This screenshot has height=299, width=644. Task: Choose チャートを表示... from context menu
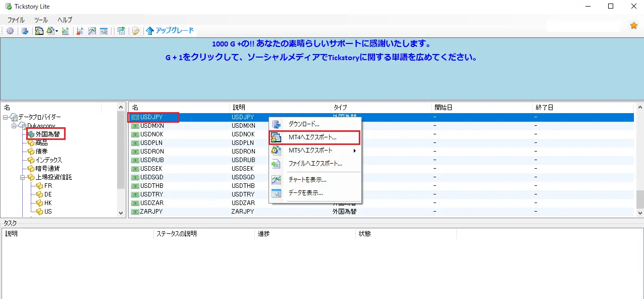[315, 180]
